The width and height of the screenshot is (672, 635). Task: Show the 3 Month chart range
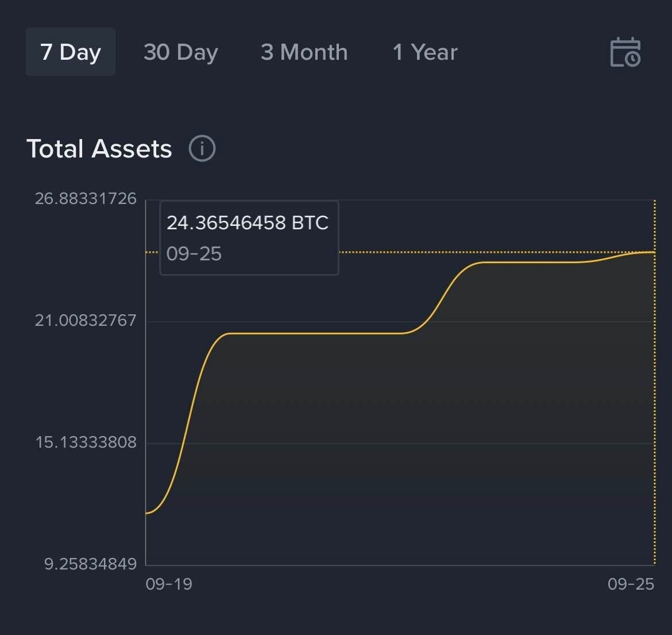pos(304,52)
